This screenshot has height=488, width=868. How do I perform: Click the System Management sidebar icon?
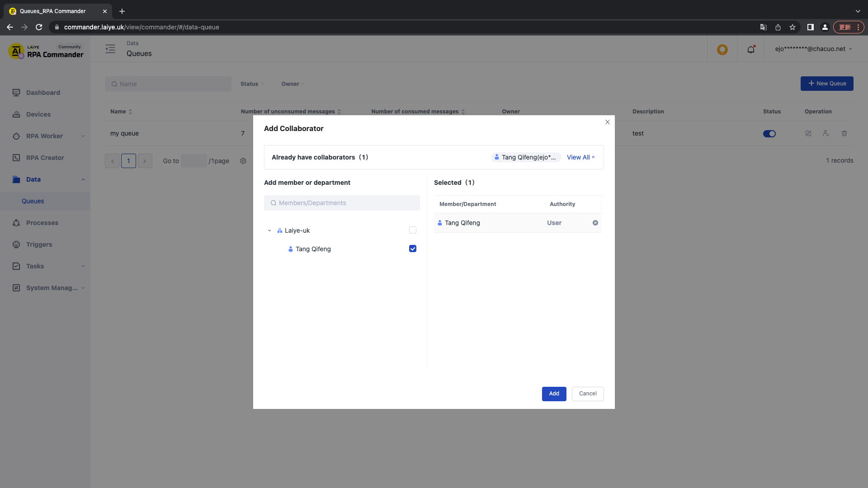[16, 288]
